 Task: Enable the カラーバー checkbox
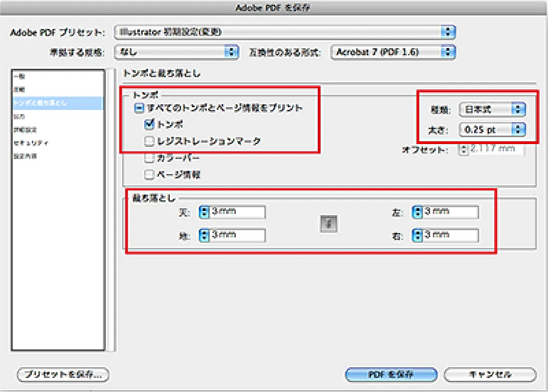click(149, 158)
